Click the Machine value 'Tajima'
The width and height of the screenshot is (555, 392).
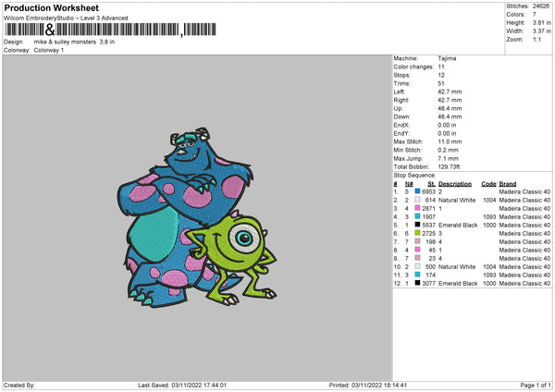(x=447, y=58)
